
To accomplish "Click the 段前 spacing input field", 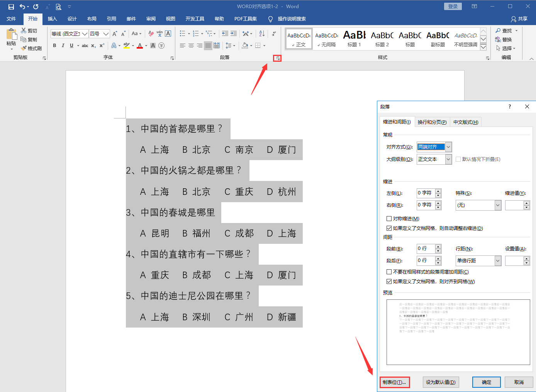I will click(426, 248).
